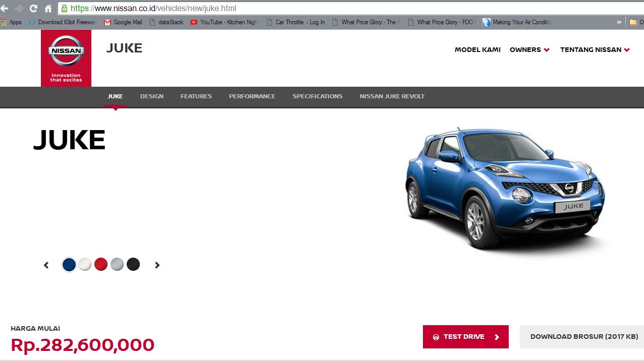
Task: Click next color arrow
Action: coord(157,265)
